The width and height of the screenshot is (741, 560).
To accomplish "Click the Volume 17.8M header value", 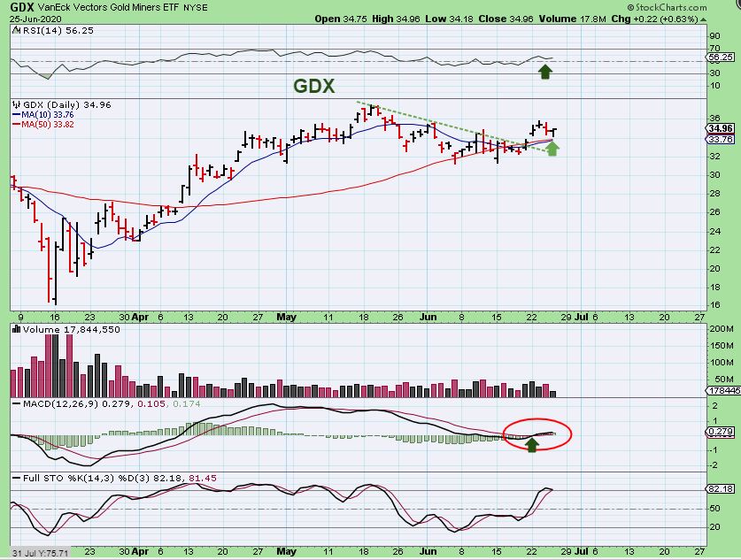I will (x=572, y=19).
